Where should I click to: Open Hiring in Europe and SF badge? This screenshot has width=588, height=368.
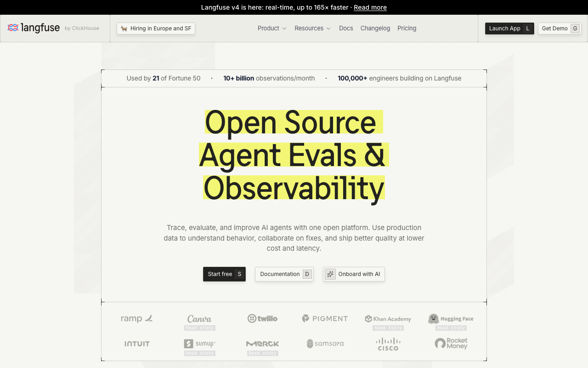tap(156, 29)
